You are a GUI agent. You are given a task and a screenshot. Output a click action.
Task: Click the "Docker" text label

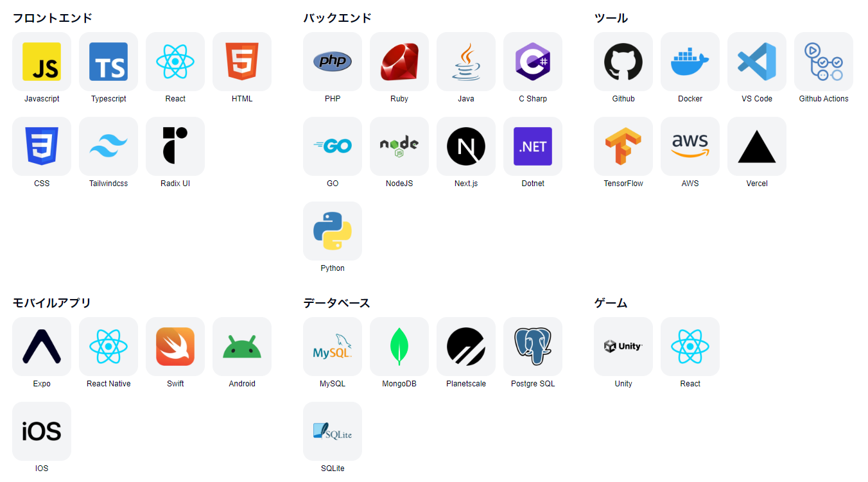tap(690, 99)
